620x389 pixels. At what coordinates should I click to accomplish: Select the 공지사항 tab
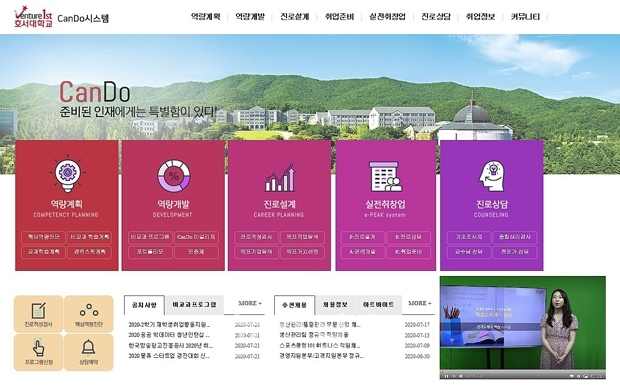[144, 305]
